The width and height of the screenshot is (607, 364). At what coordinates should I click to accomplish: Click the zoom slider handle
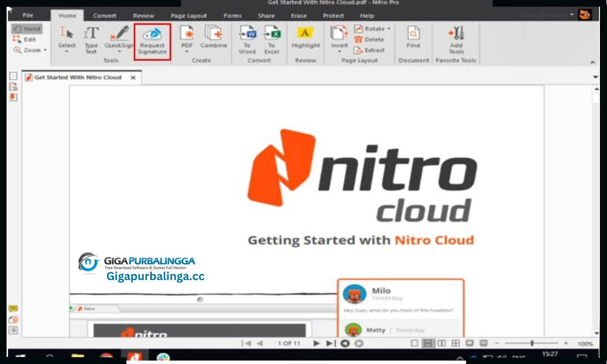(x=532, y=343)
